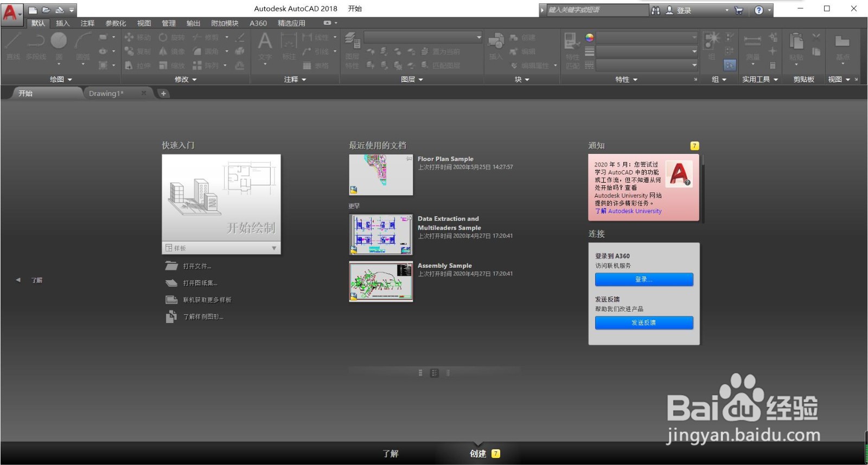
Task: Select the Polyline (多段线) tool
Action: click(36, 46)
